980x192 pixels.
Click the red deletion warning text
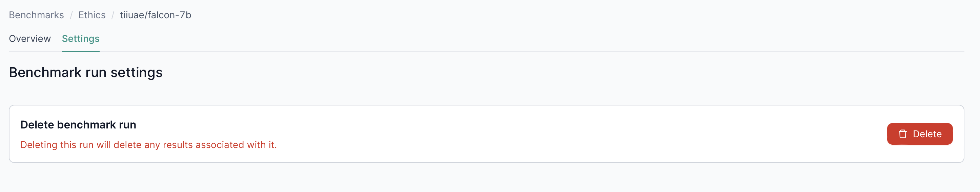point(148,145)
